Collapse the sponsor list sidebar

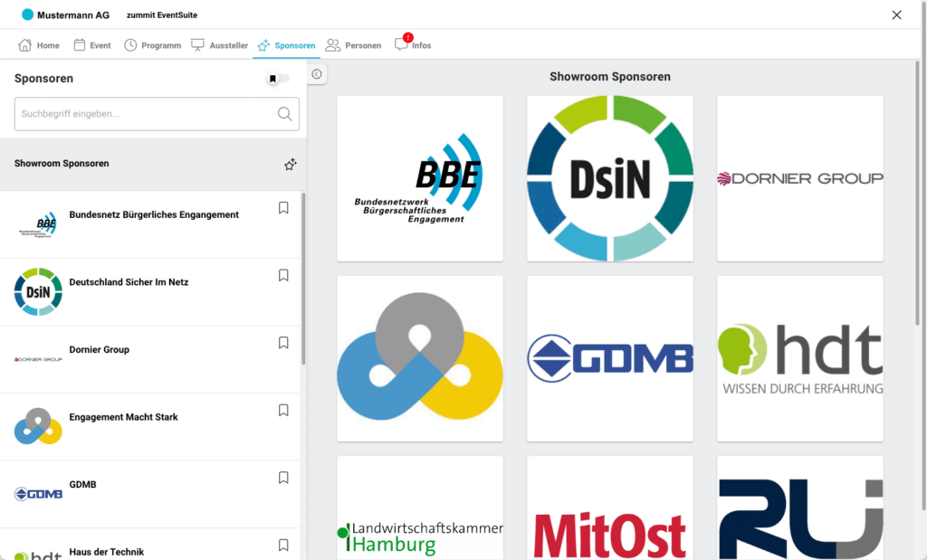click(316, 74)
